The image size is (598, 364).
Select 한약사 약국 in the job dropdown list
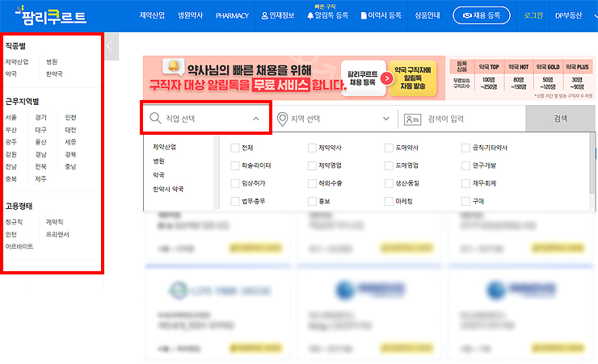pos(168,189)
